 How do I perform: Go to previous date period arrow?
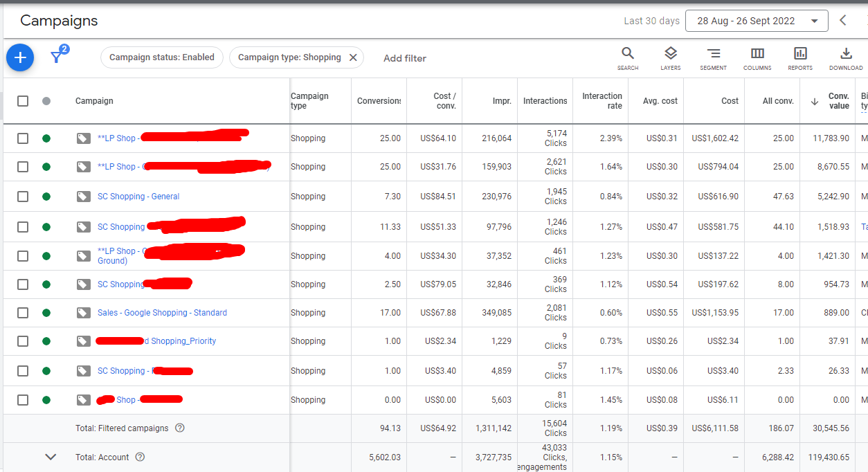point(843,21)
